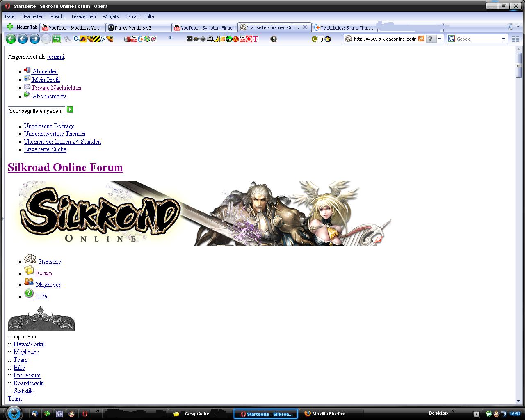Expand the address bar dropdown arrow
This screenshot has width=525, height=420.
(x=440, y=39)
